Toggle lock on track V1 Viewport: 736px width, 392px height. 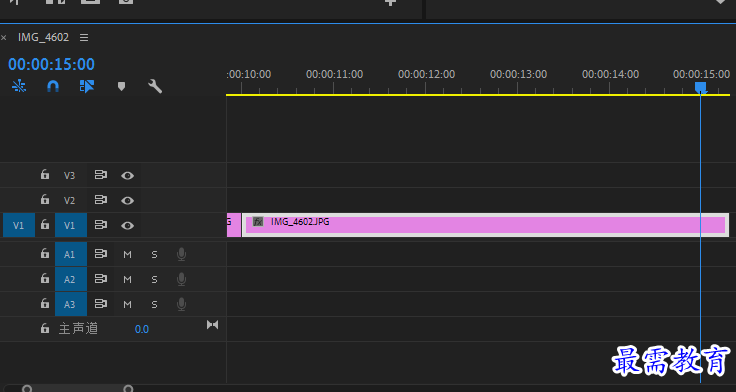coord(45,224)
